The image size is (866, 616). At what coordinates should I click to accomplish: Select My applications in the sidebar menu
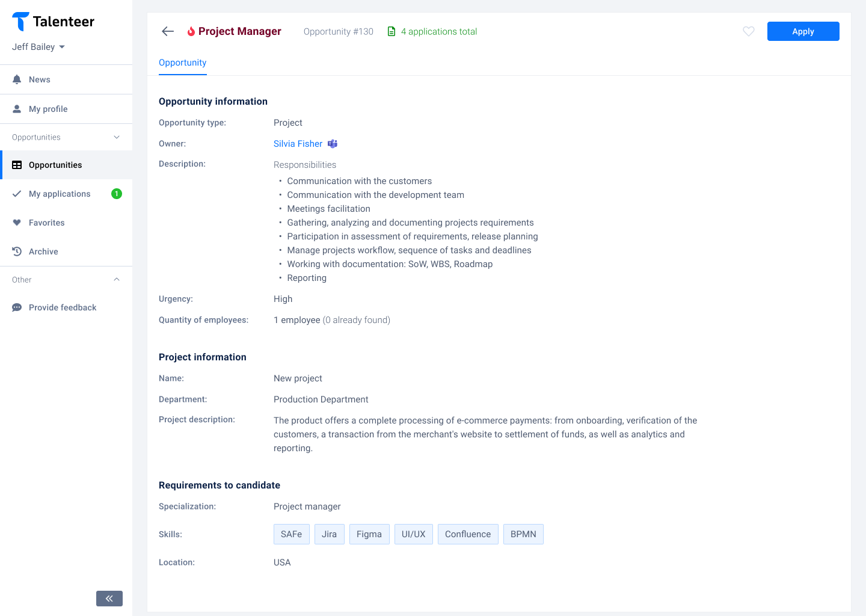(x=60, y=194)
